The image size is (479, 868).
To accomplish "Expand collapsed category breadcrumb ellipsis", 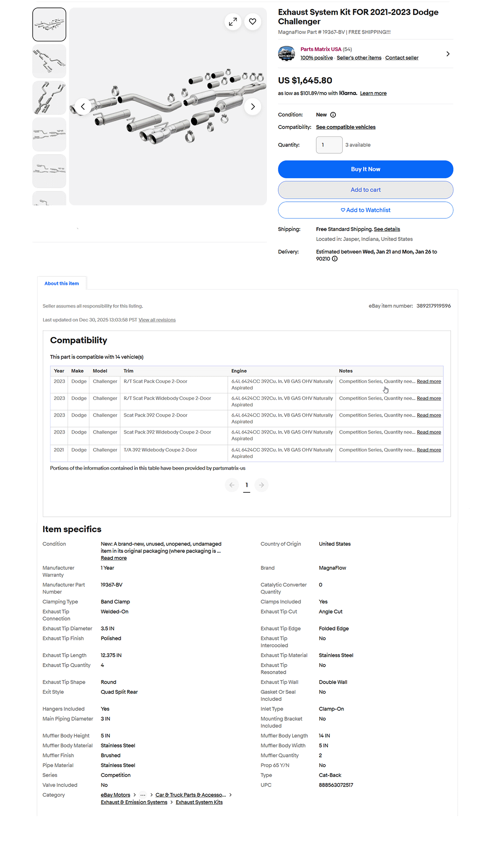I will [x=143, y=795].
